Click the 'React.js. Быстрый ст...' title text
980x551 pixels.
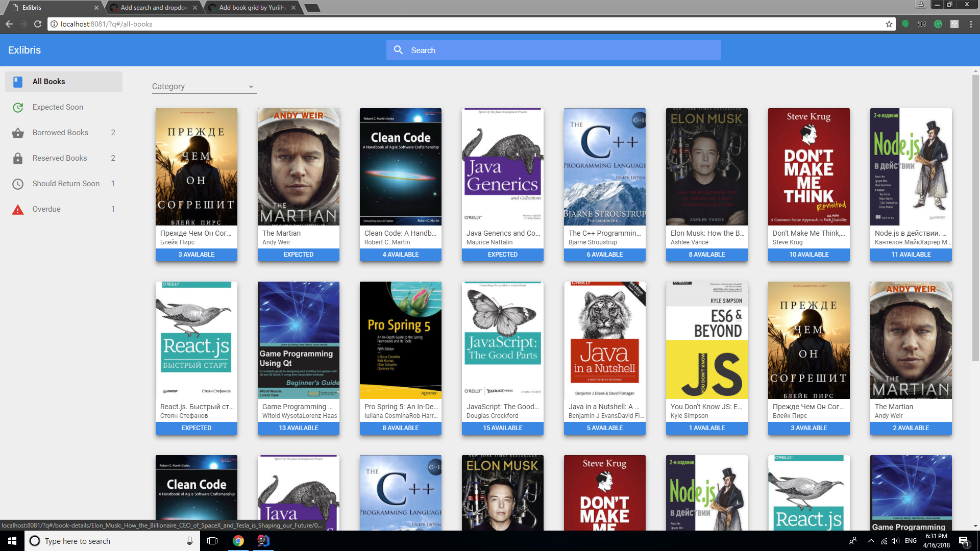[x=197, y=407]
